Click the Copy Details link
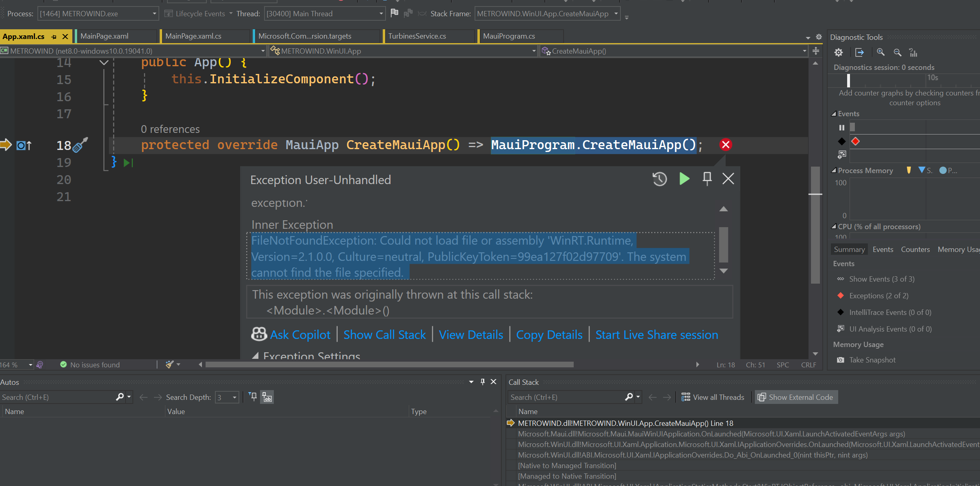The height and width of the screenshot is (486, 980). (549, 335)
